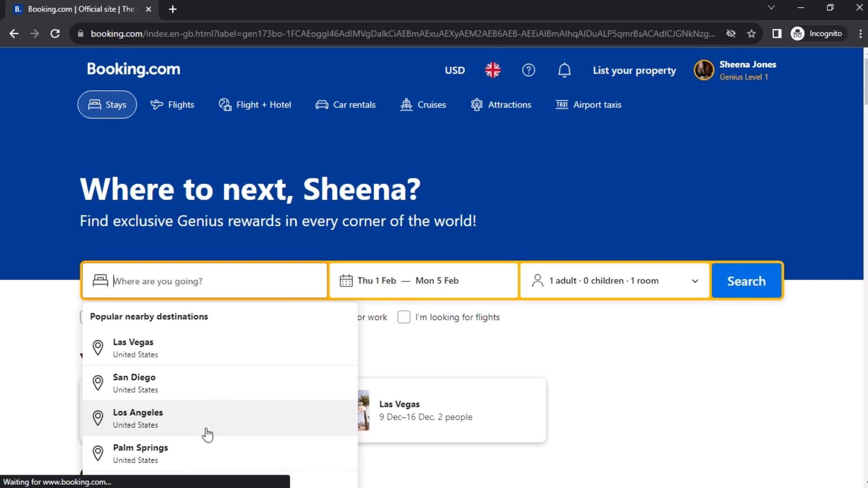Reload the page with refresh icon
Image resolution: width=868 pixels, height=488 pixels.
click(55, 34)
